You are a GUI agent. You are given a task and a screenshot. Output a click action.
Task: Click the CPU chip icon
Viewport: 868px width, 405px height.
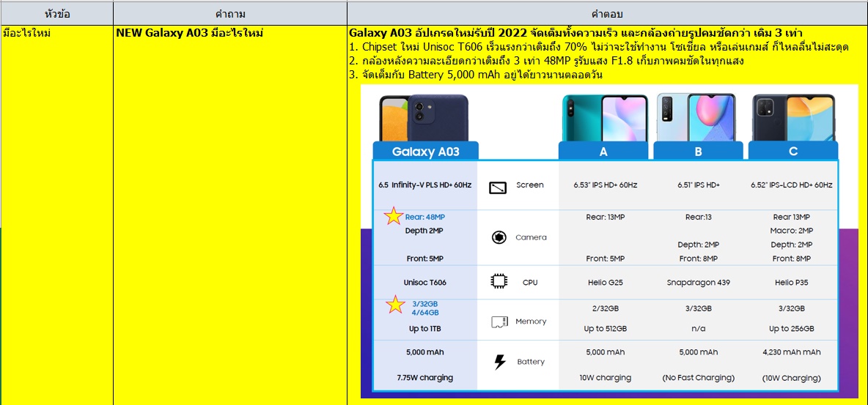click(499, 282)
